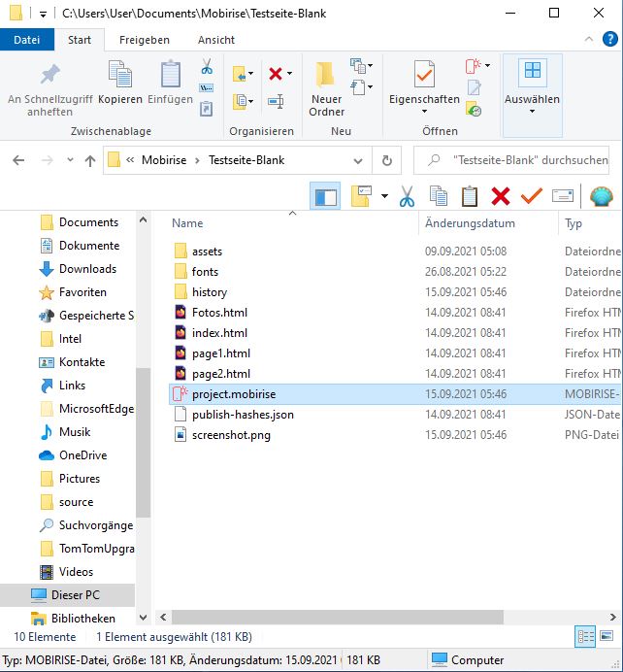Click the red X delete icon in toolbar

[x=500, y=196]
